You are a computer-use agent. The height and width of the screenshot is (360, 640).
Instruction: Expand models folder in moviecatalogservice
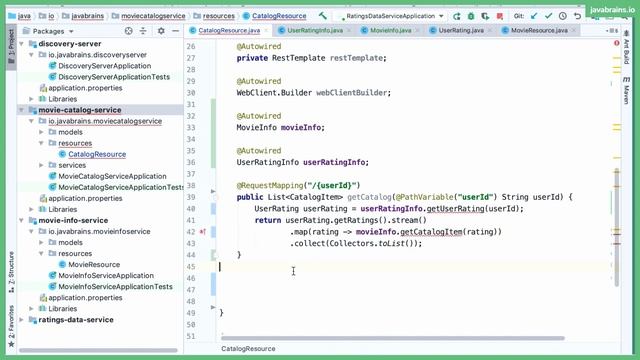click(41, 132)
